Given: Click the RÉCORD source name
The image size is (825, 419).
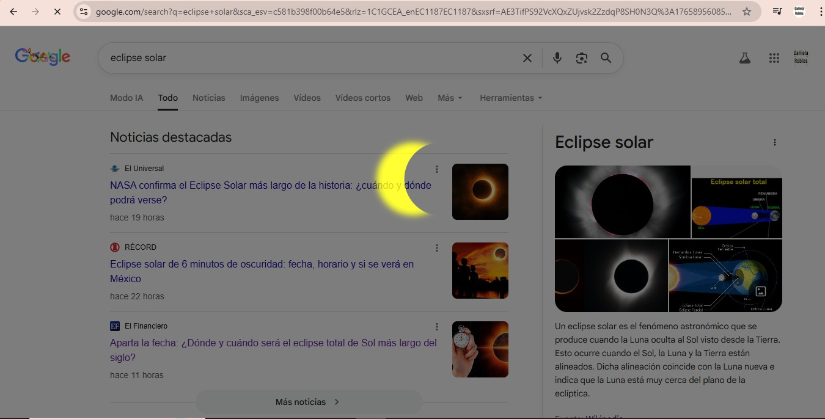Looking at the screenshot, I should [140, 247].
